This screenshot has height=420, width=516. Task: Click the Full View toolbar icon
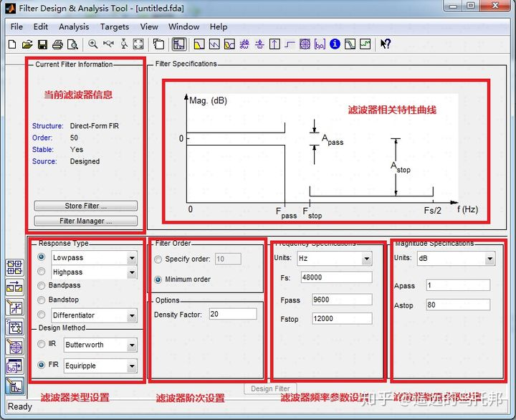[x=138, y=44]
